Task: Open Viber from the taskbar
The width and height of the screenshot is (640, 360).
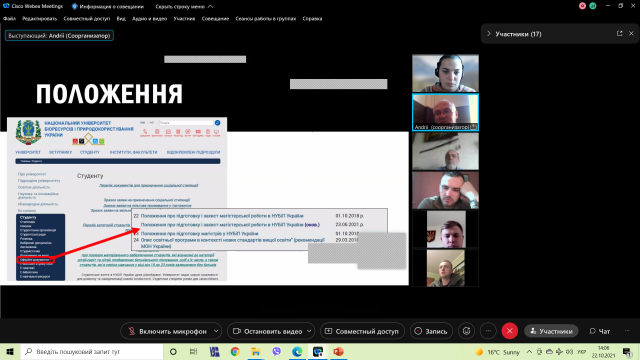Action: coord(276,351)
